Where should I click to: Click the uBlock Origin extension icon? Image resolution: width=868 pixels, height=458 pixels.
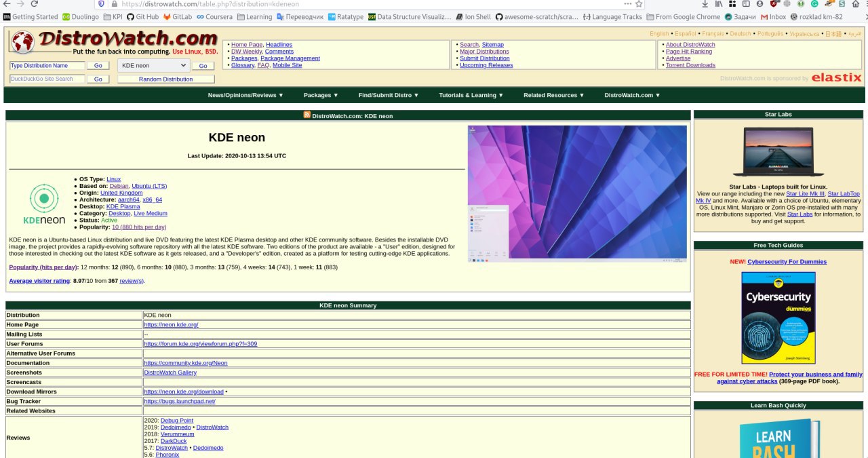(773, 3)
